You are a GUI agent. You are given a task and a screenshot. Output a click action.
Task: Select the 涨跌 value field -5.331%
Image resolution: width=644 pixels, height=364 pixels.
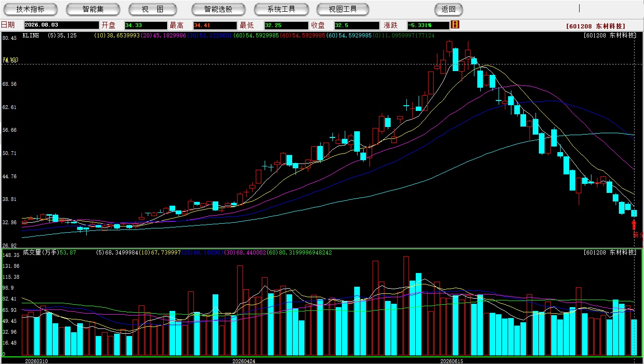[429, 25]
